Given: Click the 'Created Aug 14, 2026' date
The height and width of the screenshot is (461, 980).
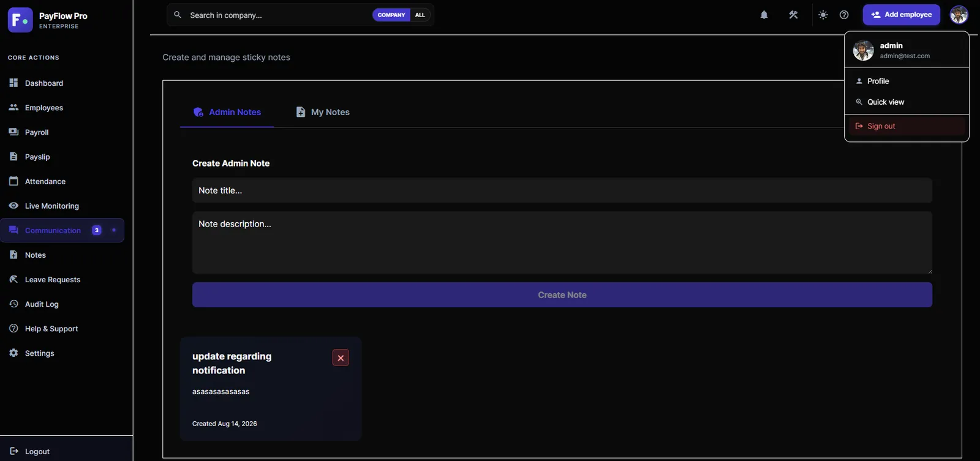Looking at the screenshot, I should [225, 424].
